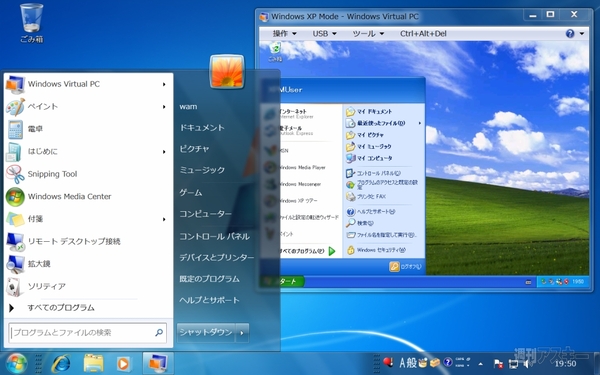Image resolution: width=600 pixels, height=375 pixels.
Task: Open Sticky Notes (付箋) icon
Action: [15, 219]
